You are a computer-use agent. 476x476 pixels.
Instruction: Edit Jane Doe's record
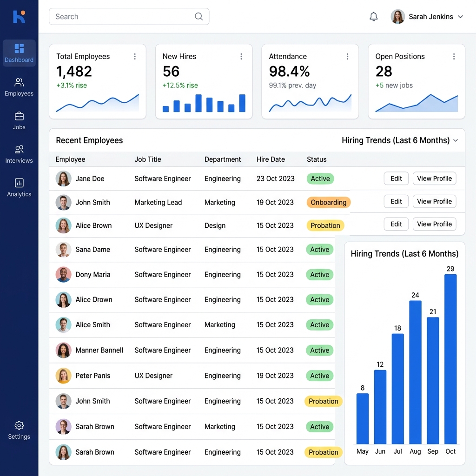396,178
